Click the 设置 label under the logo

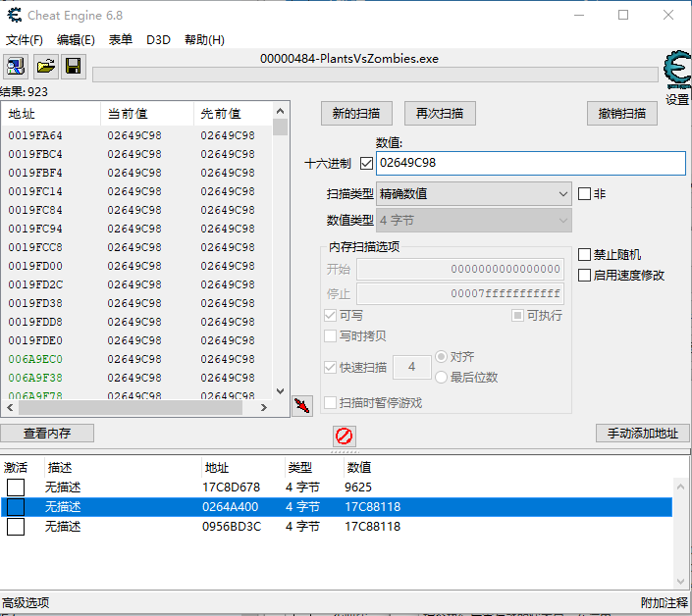pyautogui.click(x=677, y=100)
